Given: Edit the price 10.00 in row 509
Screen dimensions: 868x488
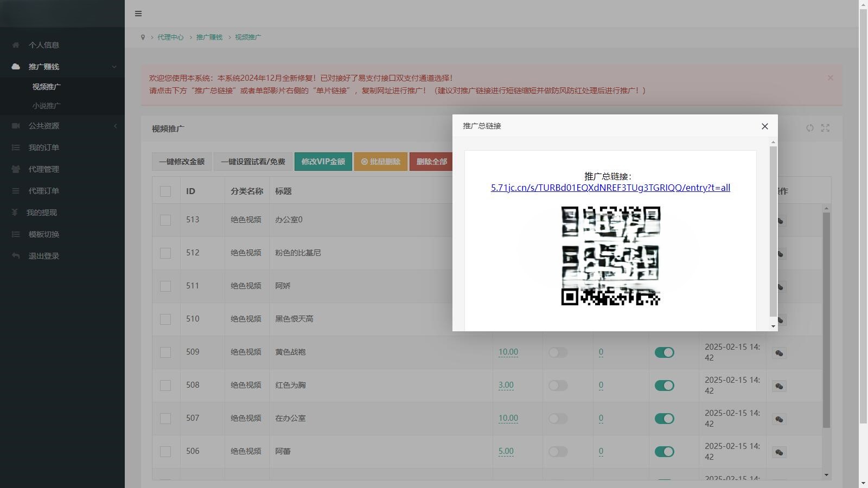Looking at the screenshot, I should tap(508, 352).
